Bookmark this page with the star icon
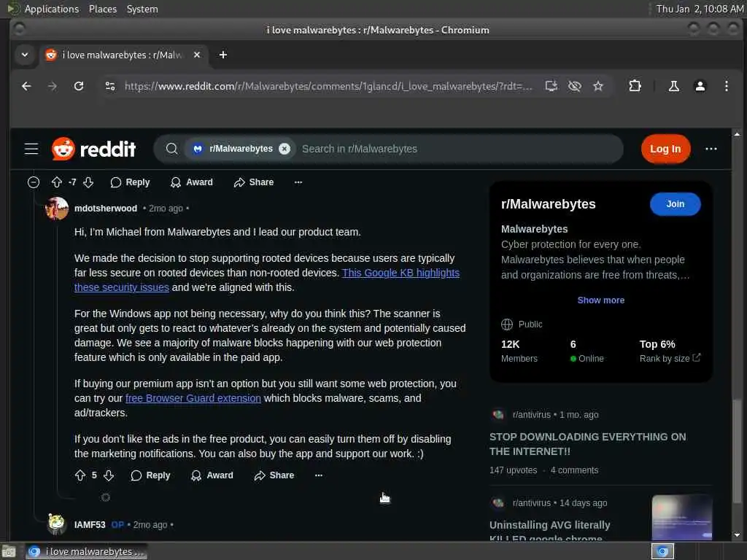The height and width of the screenshot is (560, 747). click(598, 86)
